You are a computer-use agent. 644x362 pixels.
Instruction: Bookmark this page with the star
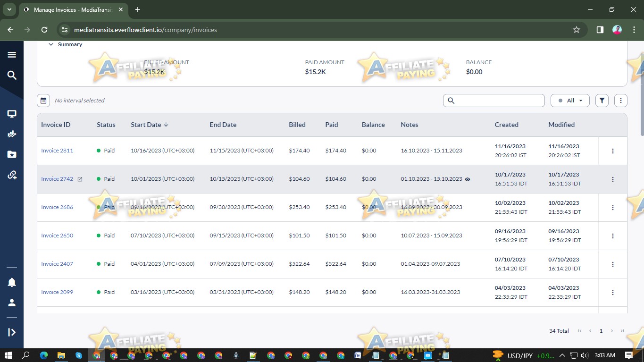[x=576, y=30]
